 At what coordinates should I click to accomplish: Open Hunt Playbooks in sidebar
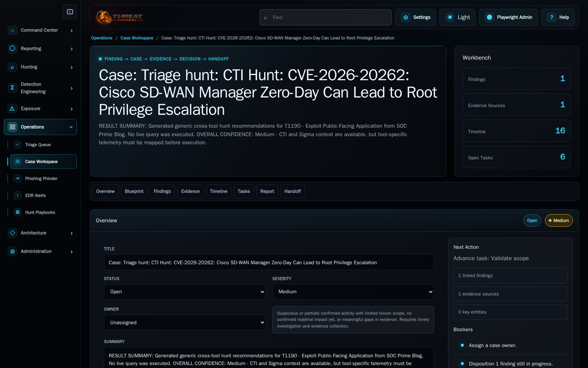pyautogui.click(x=43, y=212)
